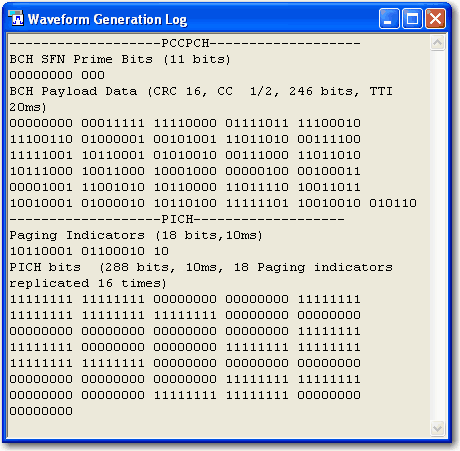Click the Waveform Generation Log window icon

click(x=16, y=18)
